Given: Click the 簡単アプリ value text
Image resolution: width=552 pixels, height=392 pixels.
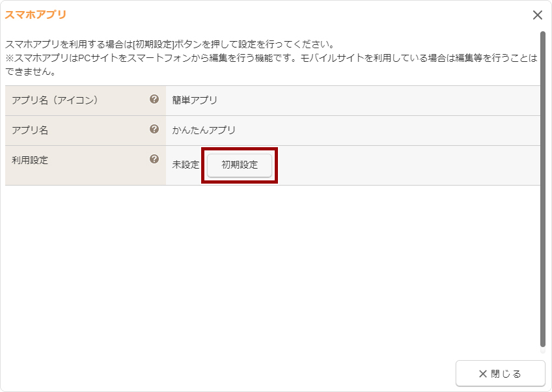Looking at the screenshot, I should click(x=195, y=100).
